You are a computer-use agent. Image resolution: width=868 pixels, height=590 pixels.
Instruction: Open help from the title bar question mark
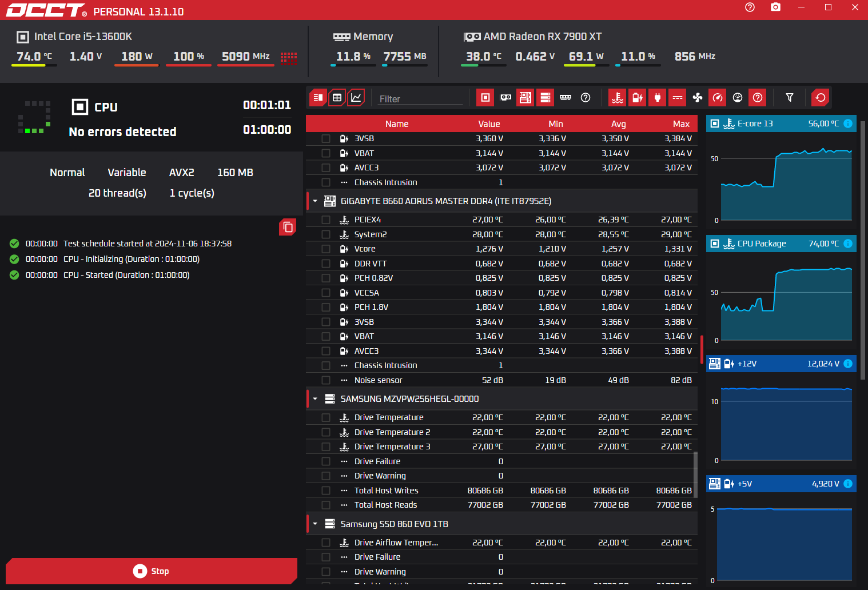coord(750,7)
